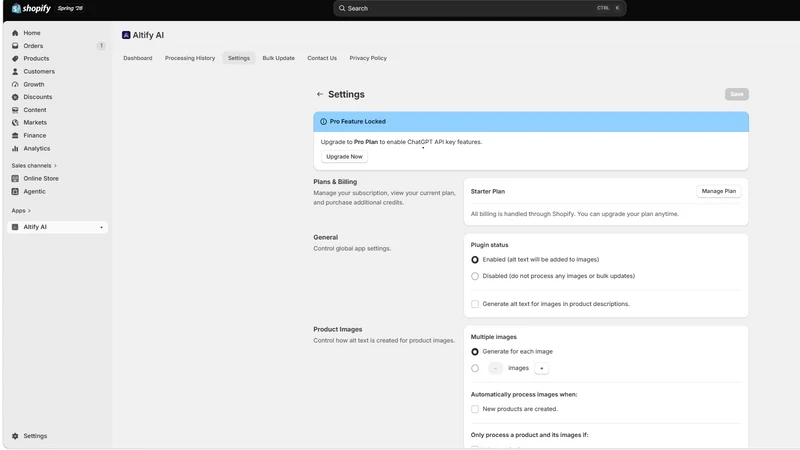Image resolution: width=800 pixels, height=450 pixels.
Task: Select Enabled plugin status radio
Action: [475, 260]
